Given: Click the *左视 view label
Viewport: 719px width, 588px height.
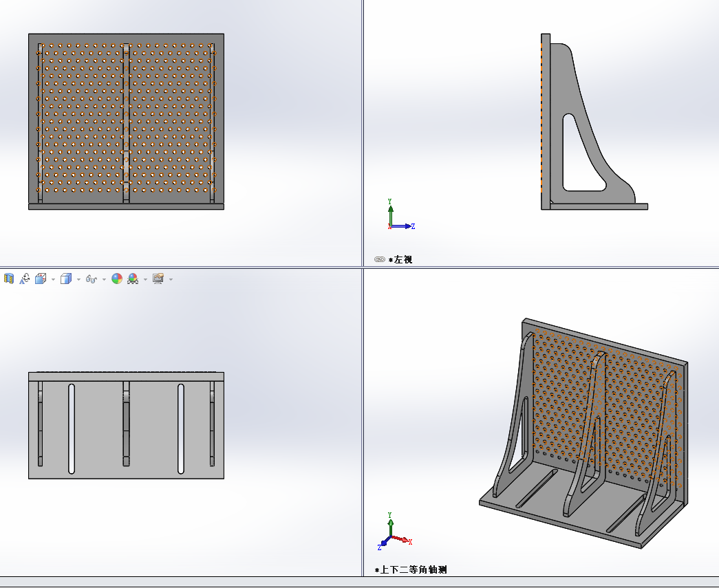Looking at the screenshot, I should coord(400,259).
